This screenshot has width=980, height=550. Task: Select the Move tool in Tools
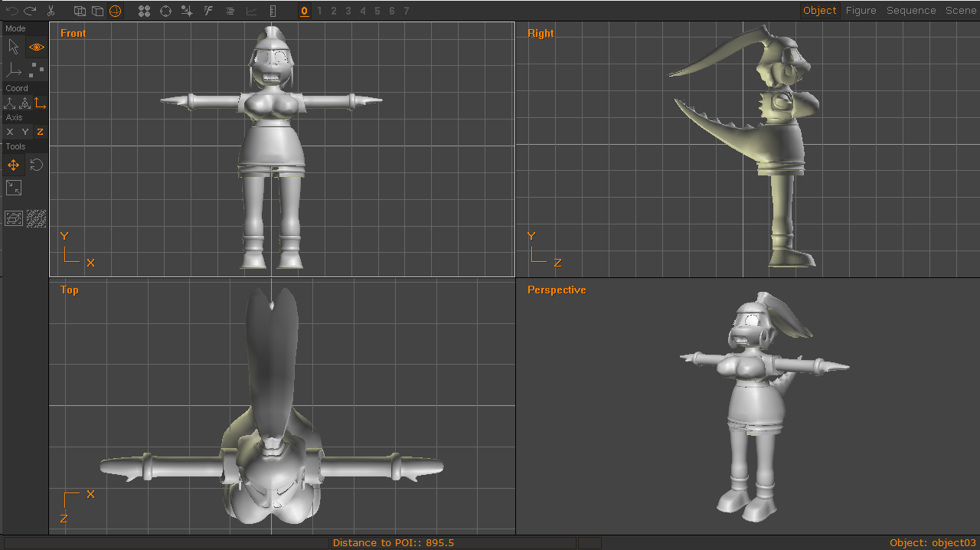tap(13, 165)
